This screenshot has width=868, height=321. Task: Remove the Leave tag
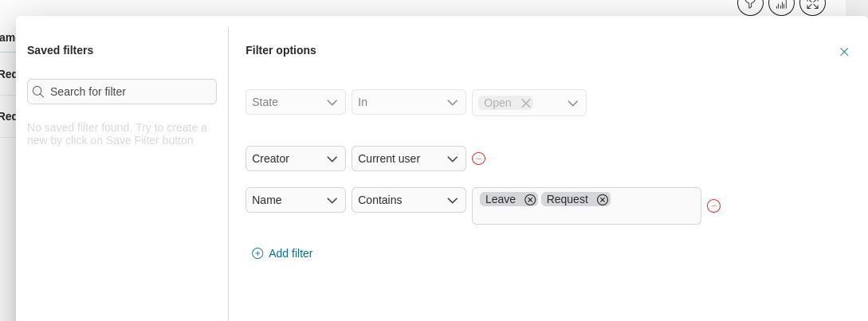[530, 200]
